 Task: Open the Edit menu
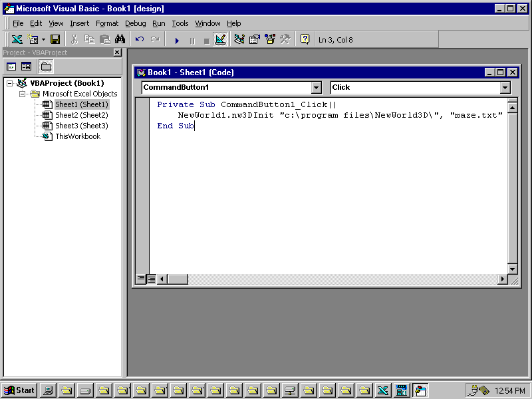pyautogui.click(x=36, y=23)
